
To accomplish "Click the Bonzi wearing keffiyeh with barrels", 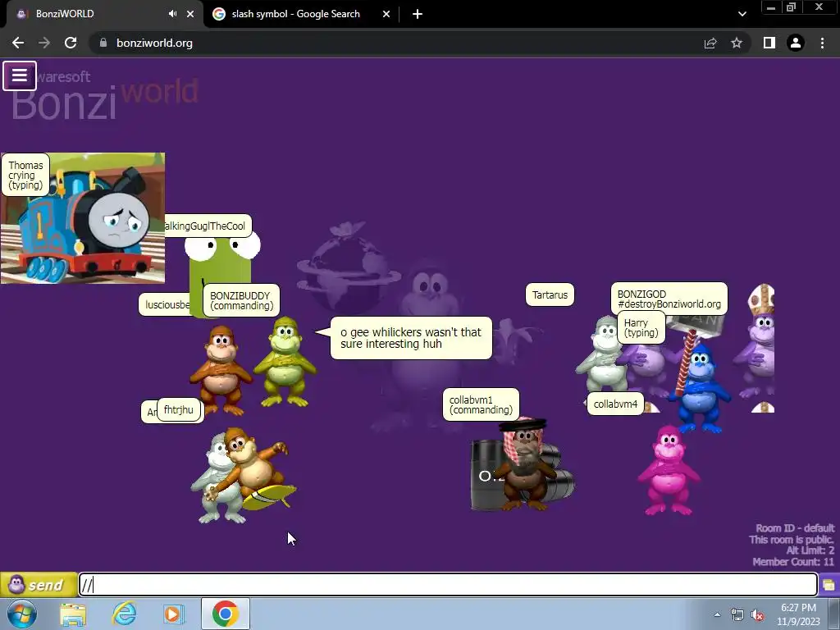I will 523,463.
